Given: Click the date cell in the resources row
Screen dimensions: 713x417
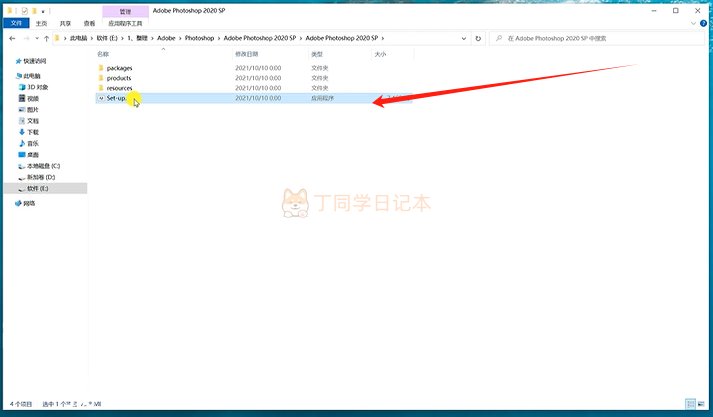Looking at the screenshot, I should pyautogui.click(x=258, y=88).
